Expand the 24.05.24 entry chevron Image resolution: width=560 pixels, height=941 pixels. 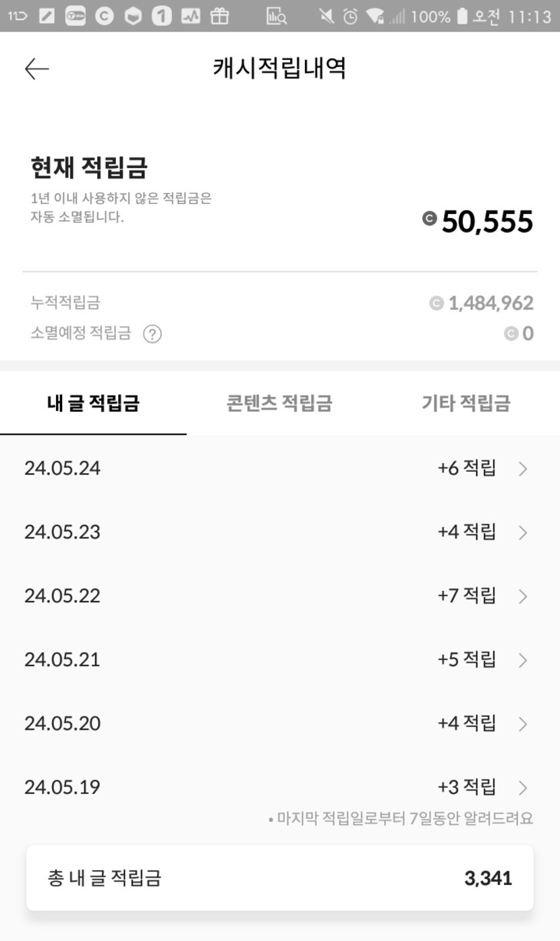point(523,468)
